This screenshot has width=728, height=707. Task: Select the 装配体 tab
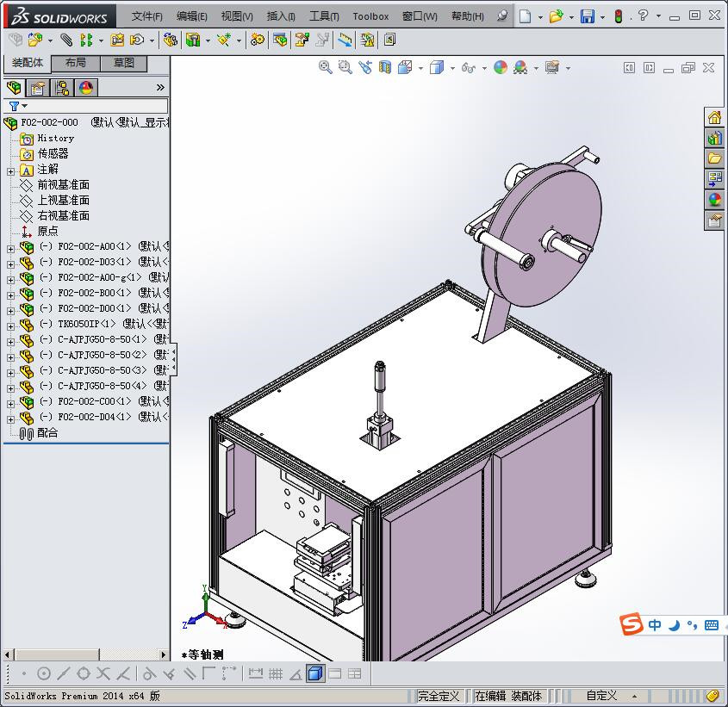28,63
